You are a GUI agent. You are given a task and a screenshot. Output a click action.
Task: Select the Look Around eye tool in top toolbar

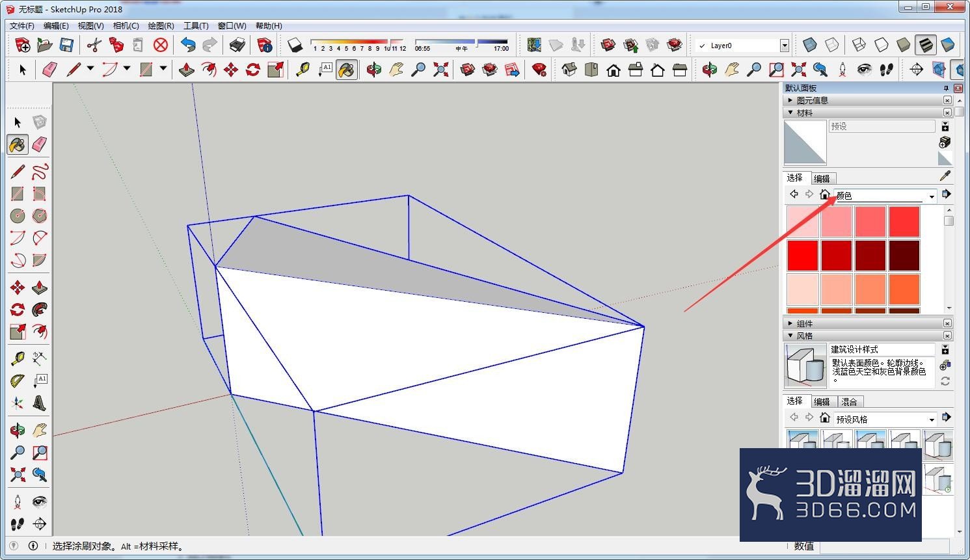(x=864, y=70)
